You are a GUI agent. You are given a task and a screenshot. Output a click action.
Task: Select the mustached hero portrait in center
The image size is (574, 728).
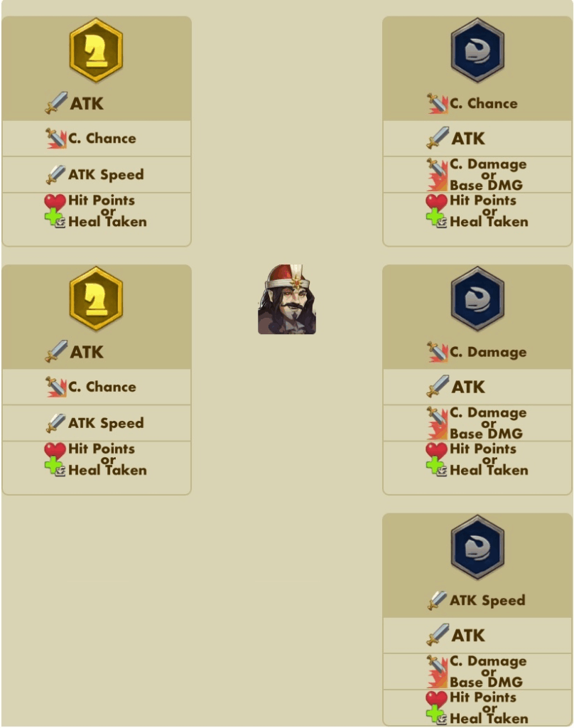[x=287, y=299]
